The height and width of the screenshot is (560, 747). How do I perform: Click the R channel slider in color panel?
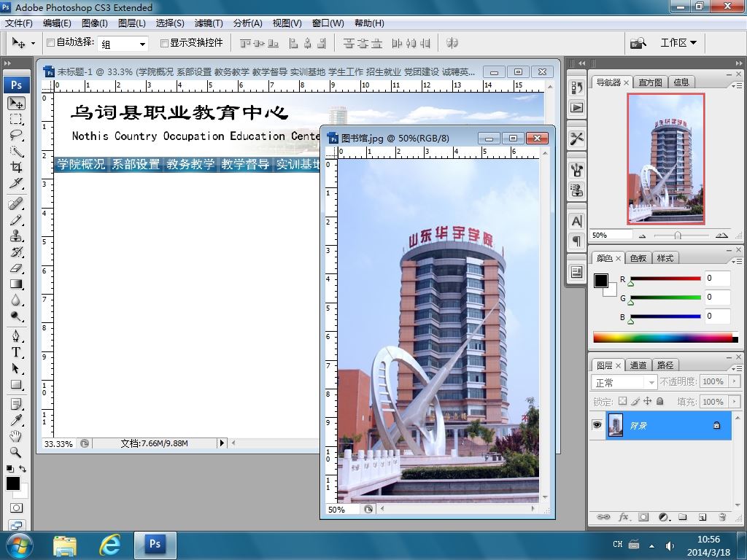[x=665, y=279]
